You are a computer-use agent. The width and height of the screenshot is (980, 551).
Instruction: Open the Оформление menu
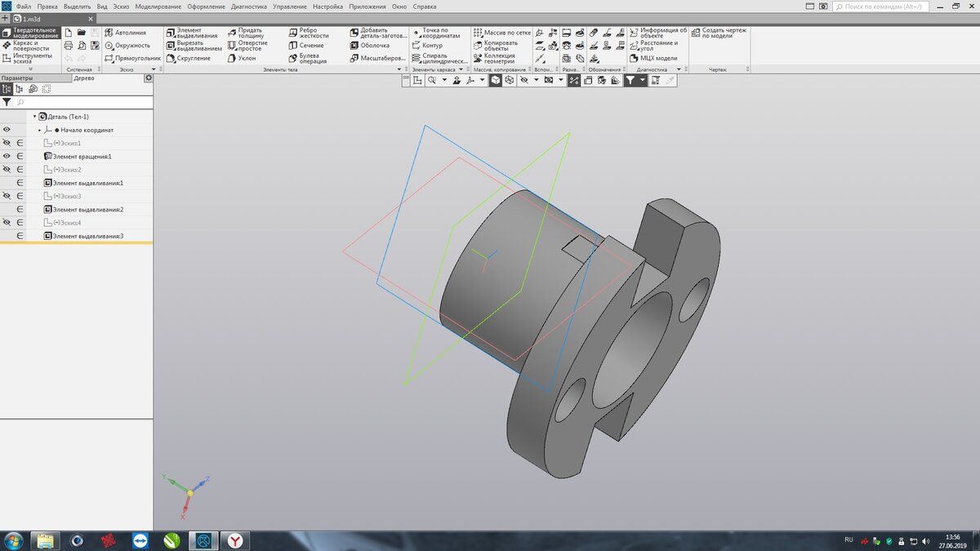pos(206,6)
